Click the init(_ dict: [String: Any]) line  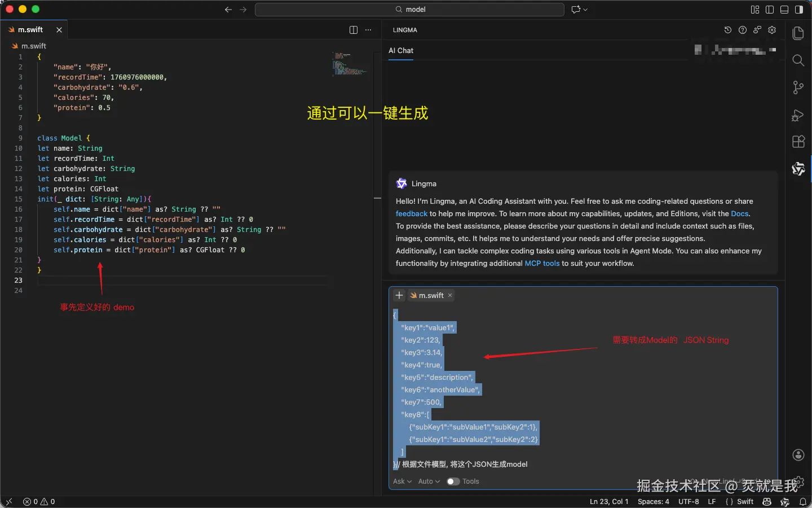click(94, 199)
